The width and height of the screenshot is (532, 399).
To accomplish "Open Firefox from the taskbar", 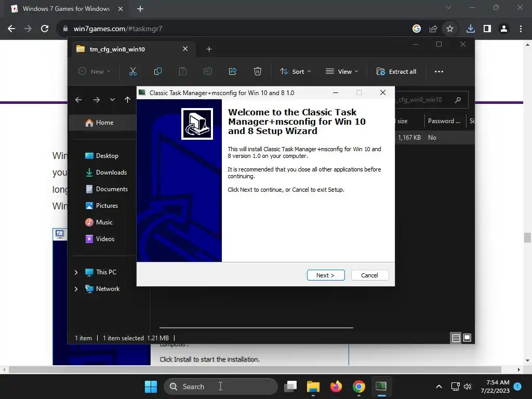I will [336, 387].
